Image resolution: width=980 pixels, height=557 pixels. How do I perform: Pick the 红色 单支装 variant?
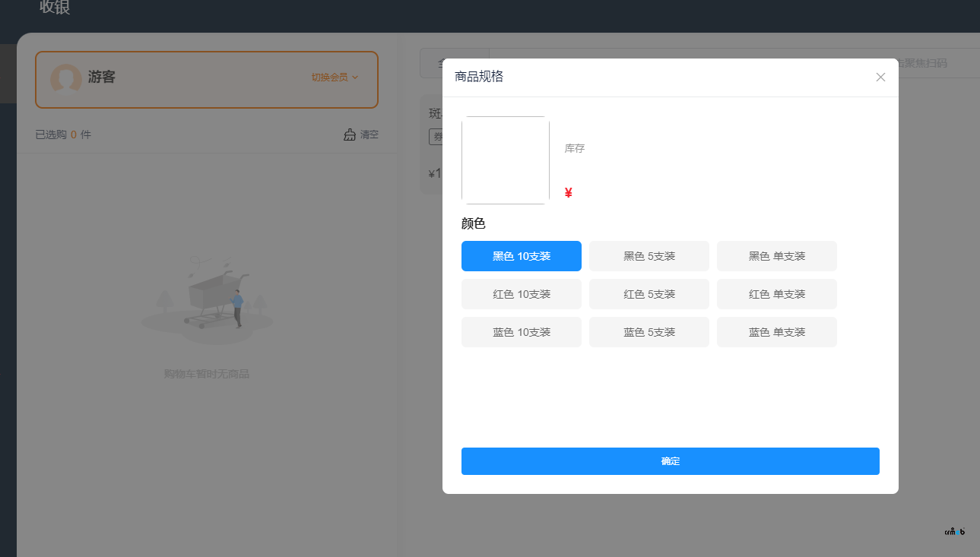point(777,294)
